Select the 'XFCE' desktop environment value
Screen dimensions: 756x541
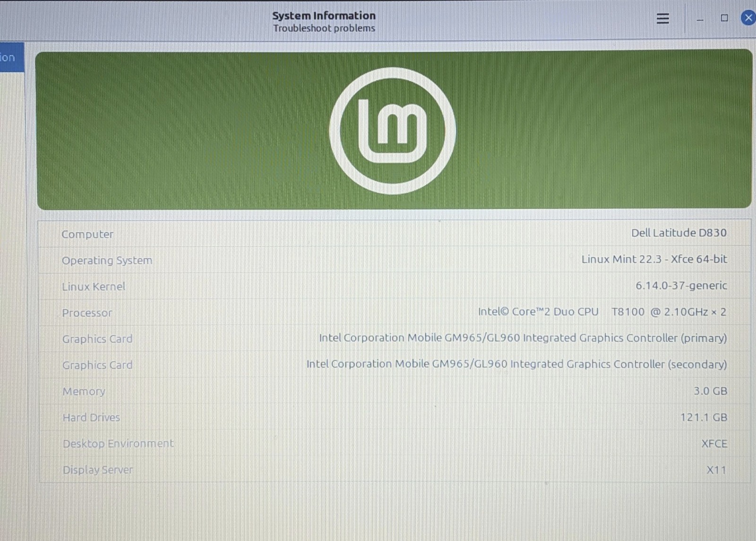pyautogui.click(x=714, y=444)
